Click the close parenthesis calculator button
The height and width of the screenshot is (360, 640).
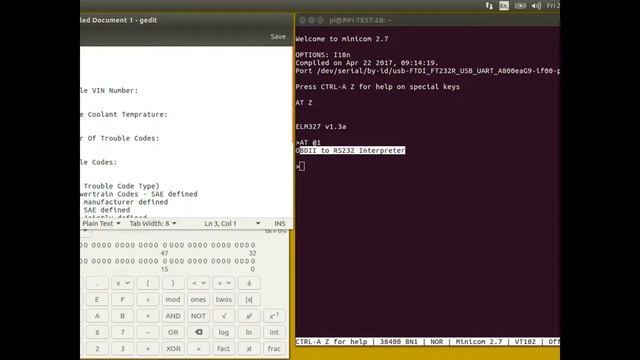click(x=173, y=283)
